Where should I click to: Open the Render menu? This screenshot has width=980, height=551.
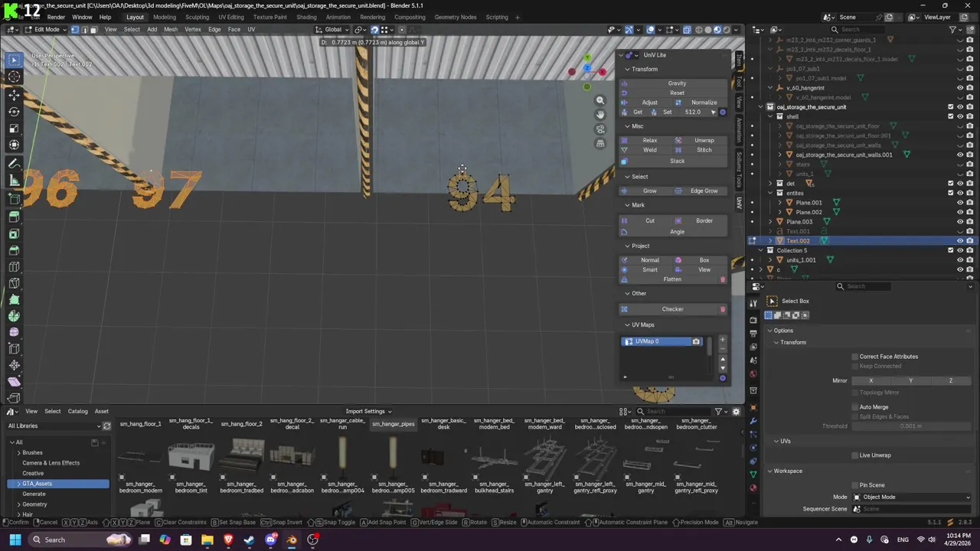[56, 17]
